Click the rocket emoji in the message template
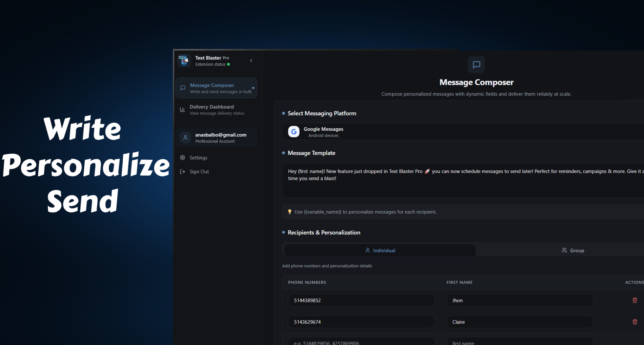This screenshot has height=345, width=644. tap(427, 171)
